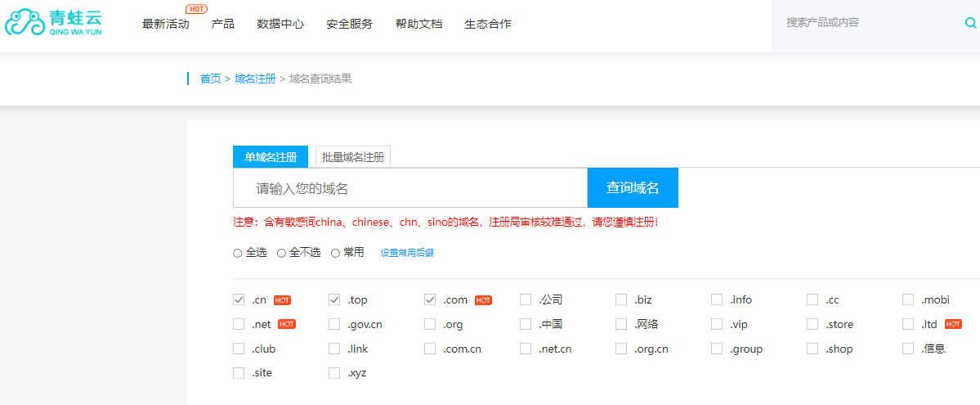Uncheck the .top domain suffix
Image resolution: width=980 pixels, height=405 pixels.
pyautogui.click(x=334, y=300)
